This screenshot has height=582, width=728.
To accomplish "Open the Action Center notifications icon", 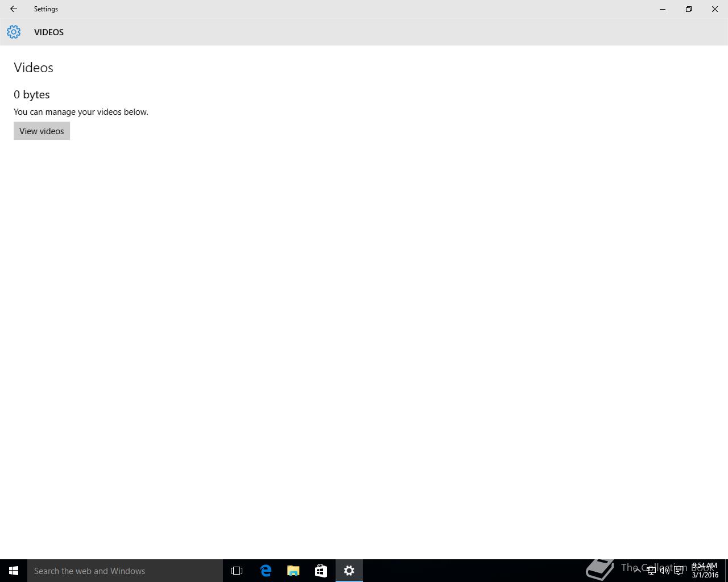I will click(x=679, y=571).
